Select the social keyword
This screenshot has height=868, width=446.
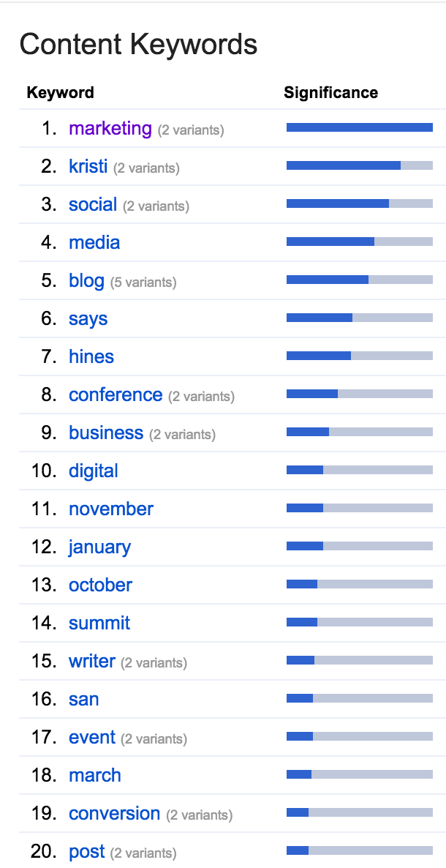(93, 204)
